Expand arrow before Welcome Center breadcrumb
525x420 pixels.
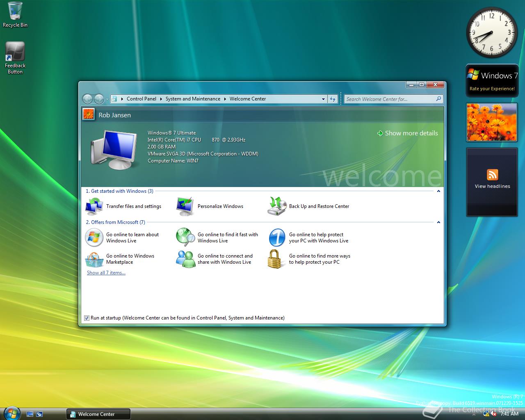225,99
